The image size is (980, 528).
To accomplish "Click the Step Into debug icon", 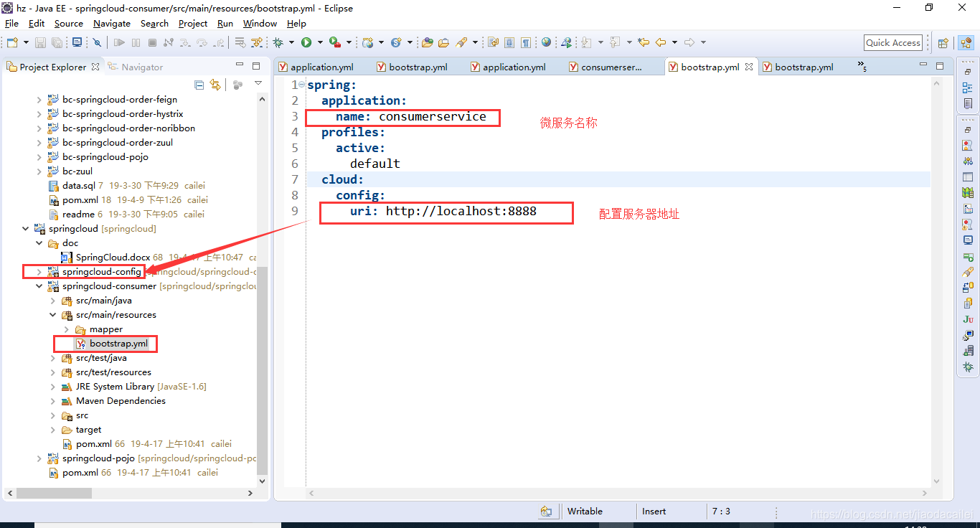I will point(185,43).
